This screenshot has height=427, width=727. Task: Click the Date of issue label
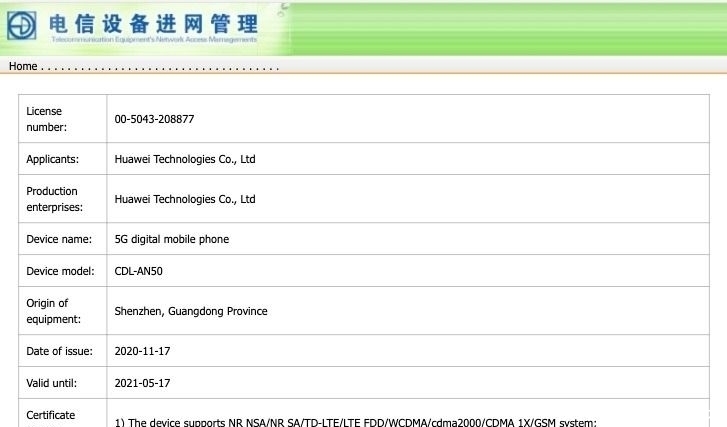(x=59, y=351)
